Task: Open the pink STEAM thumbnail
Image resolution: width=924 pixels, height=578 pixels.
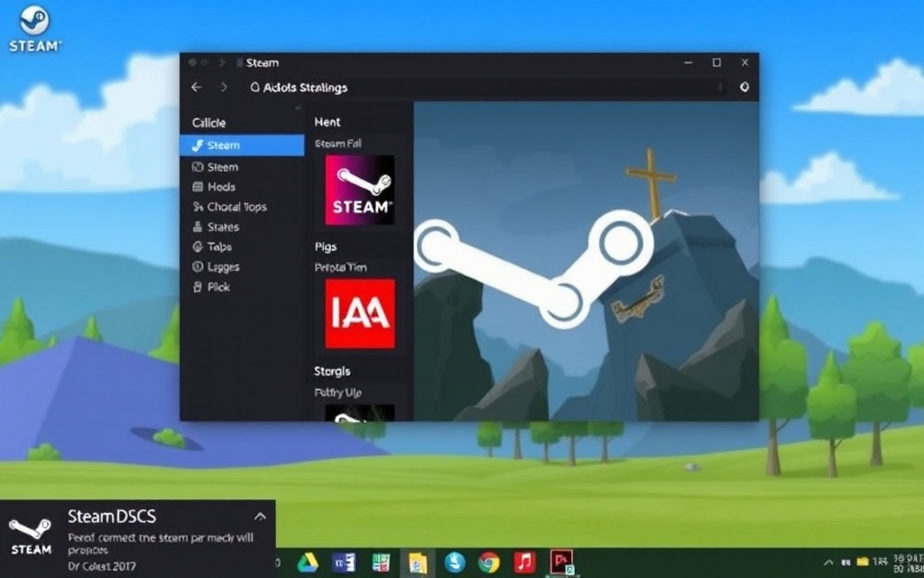Action: pos(360,190)
